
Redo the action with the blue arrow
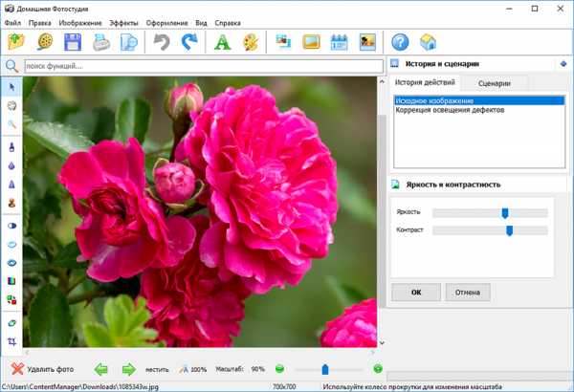coord(189,42)
